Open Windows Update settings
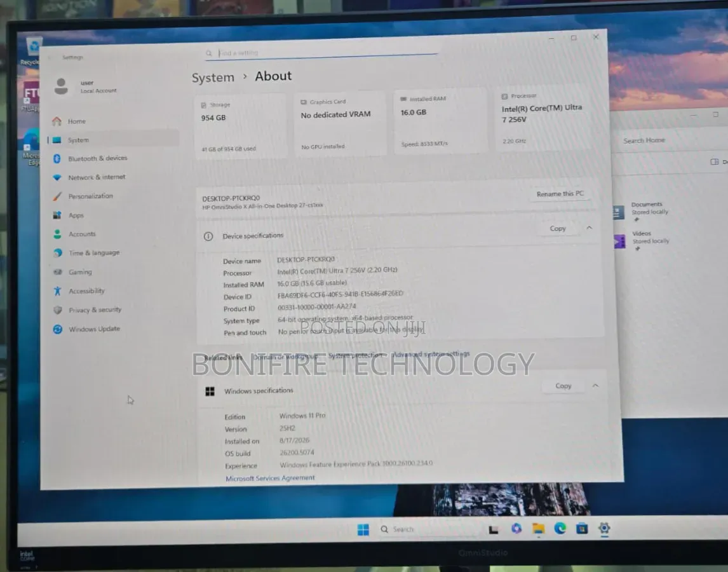Image resolution: width=728 pixels, height=572 pixels. pyautogui.click(x=94, y=329)
